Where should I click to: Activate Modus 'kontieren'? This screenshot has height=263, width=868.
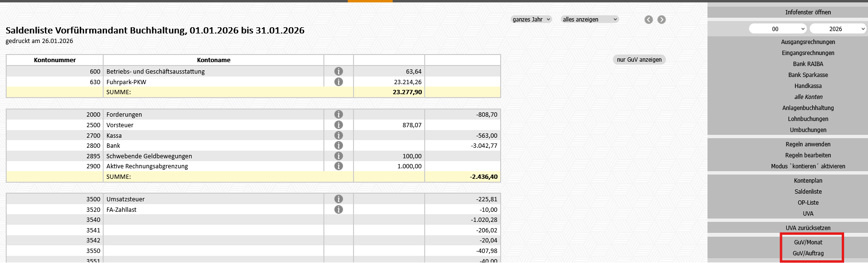[x=808, y=166]
